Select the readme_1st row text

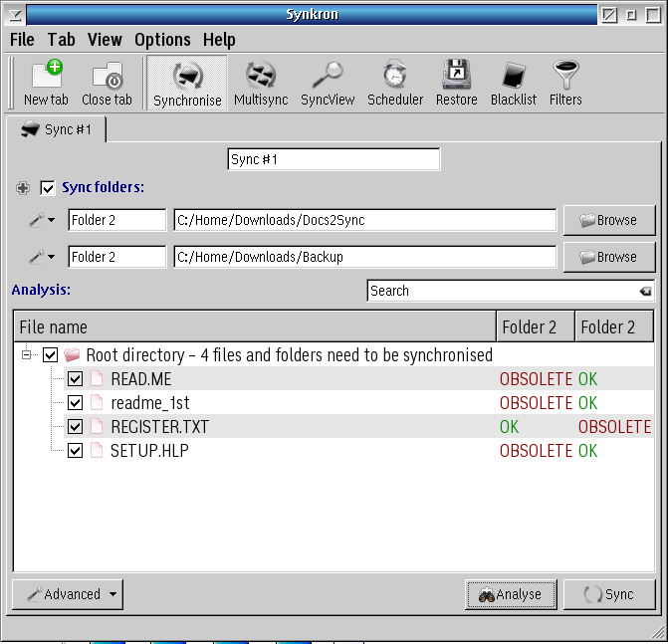click(150, 402)
